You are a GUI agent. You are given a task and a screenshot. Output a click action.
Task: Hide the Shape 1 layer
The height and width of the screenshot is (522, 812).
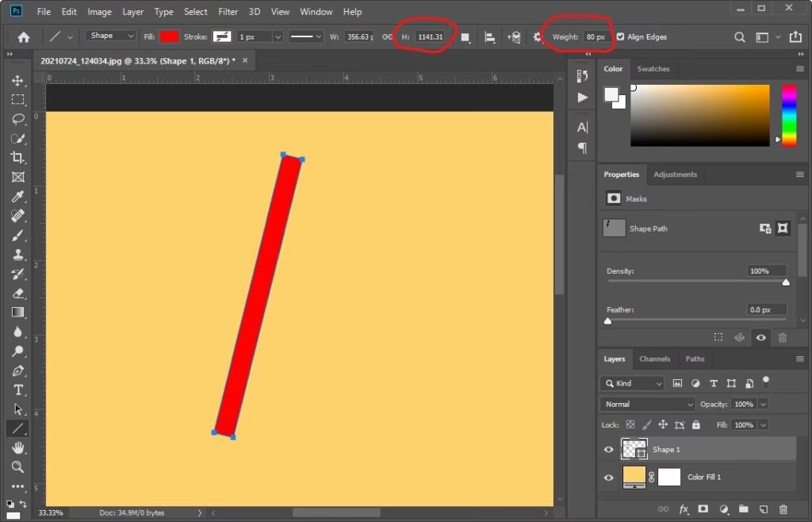(x=609, y=450)
